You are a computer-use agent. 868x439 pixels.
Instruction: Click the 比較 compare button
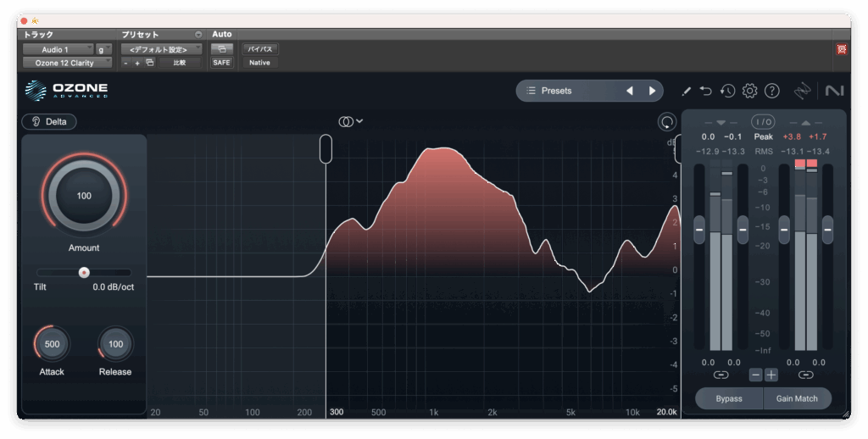[180, 63]
